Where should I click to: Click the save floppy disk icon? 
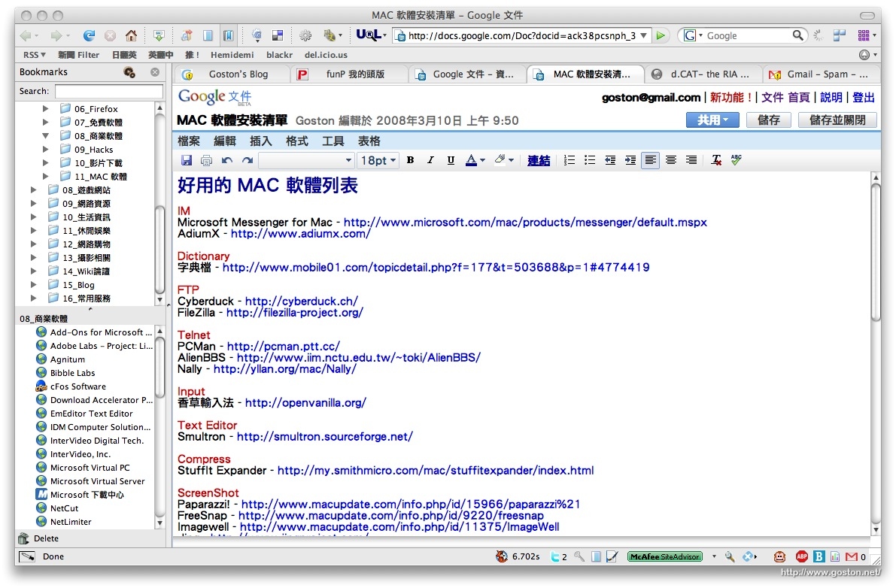pyautogui.click(x=187, y=160)
